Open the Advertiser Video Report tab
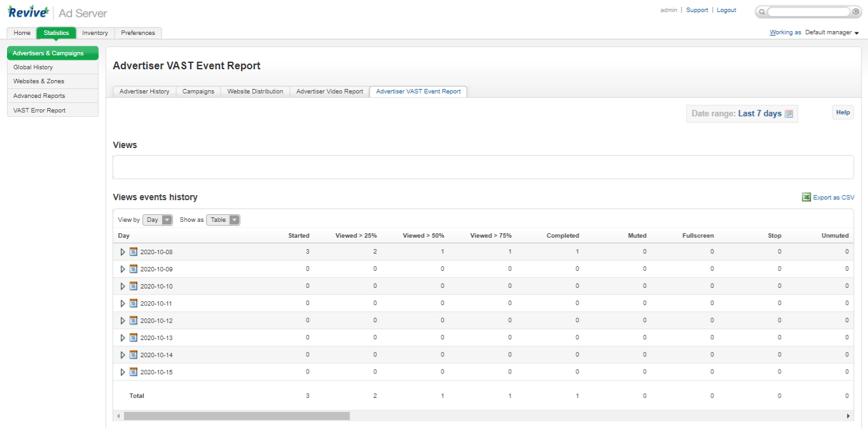 click(329, 92)
